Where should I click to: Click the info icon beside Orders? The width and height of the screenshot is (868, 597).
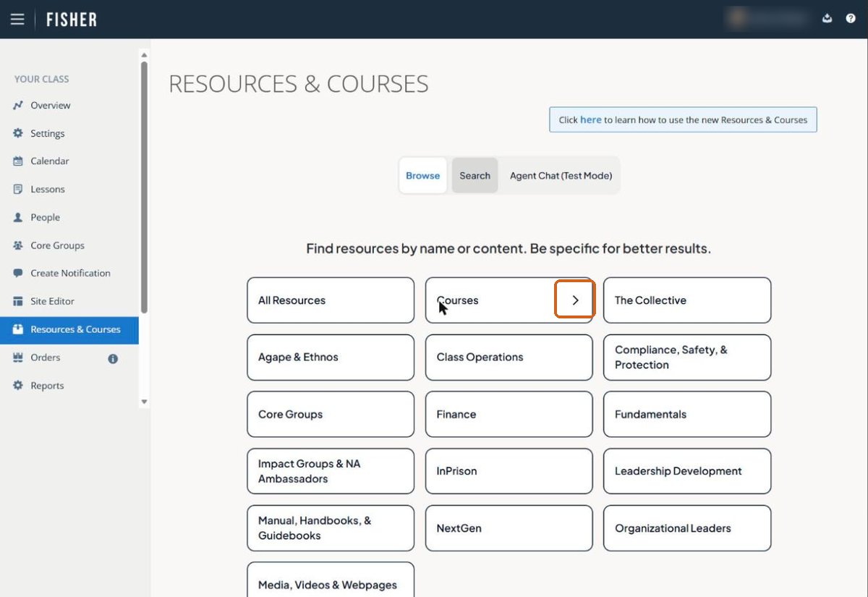click(113, 358)
